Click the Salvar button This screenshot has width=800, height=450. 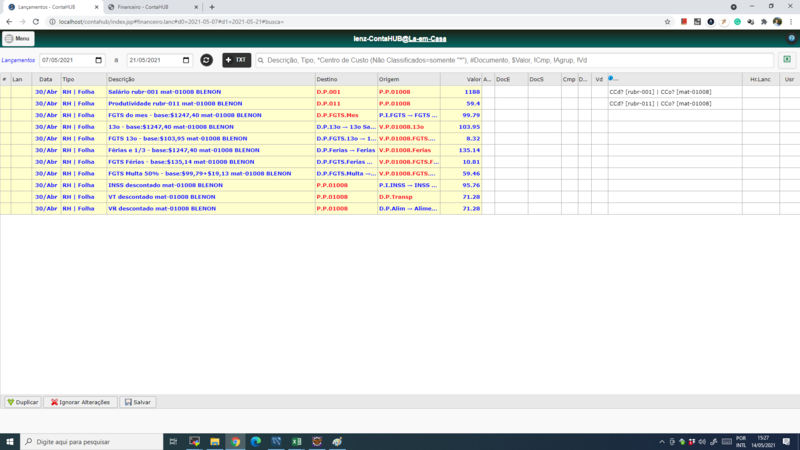point(138,402)
